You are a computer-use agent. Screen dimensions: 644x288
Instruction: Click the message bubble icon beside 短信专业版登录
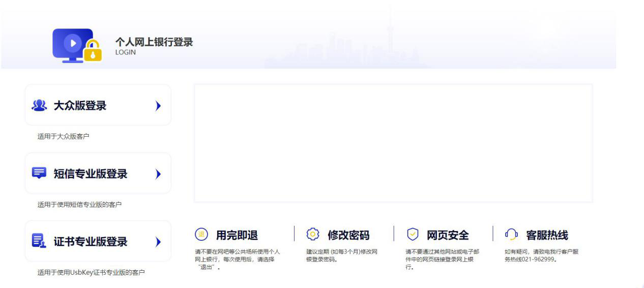(39, 174)
